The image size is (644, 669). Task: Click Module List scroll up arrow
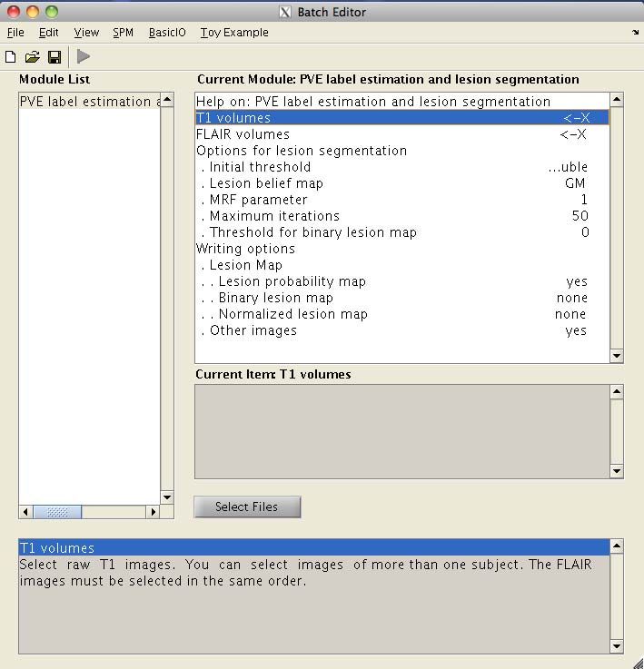[x=167, y=100]
